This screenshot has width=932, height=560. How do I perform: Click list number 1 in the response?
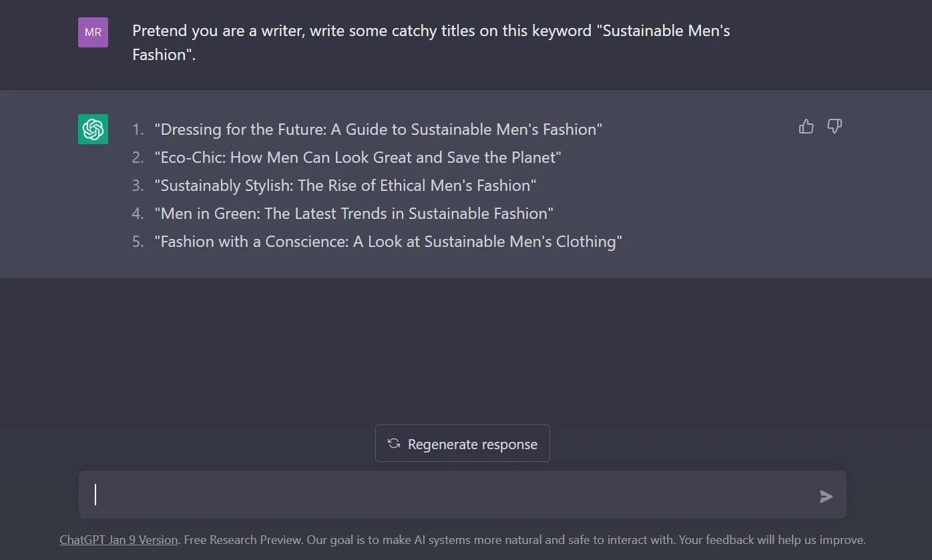[138, 129]
